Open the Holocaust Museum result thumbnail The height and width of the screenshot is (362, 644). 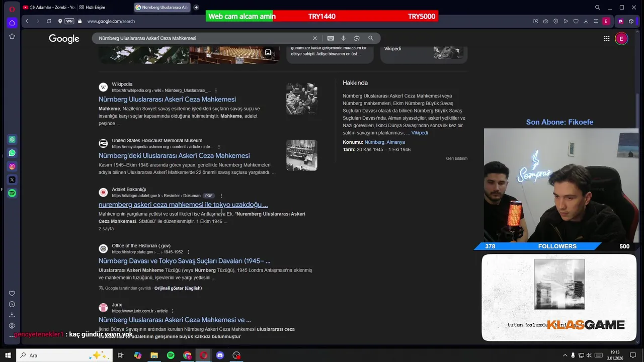(x=302, y=155)
